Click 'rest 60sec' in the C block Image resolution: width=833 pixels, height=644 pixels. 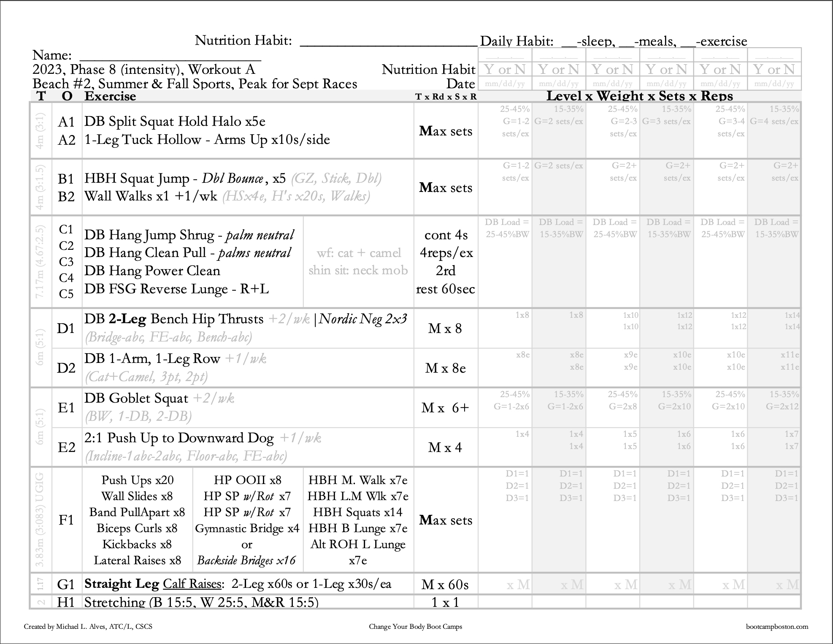446,289
